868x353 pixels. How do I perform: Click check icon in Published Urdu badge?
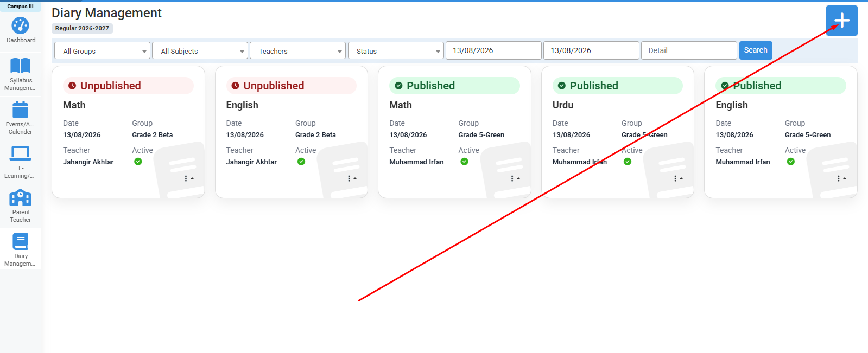[x=562, y=86]
